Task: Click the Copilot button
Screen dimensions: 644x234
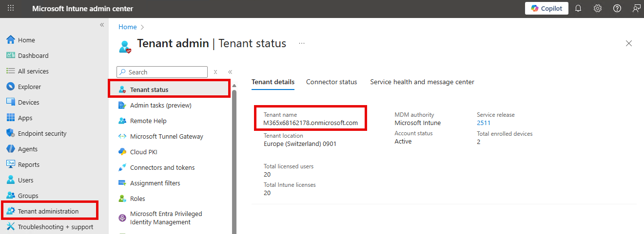Action: pyautogui.click(x=546, y=8)
